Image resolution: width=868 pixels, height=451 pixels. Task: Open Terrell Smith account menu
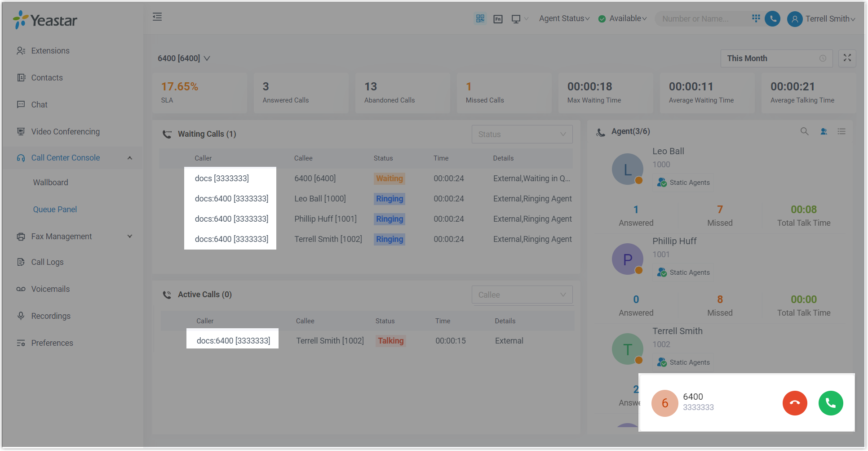822,19
